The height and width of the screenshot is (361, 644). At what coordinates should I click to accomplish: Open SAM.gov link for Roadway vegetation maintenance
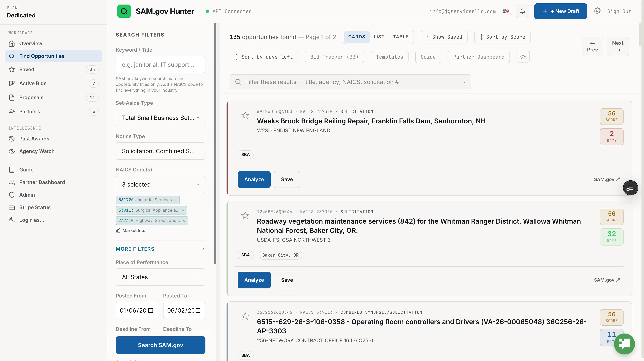tap(607, 280)
